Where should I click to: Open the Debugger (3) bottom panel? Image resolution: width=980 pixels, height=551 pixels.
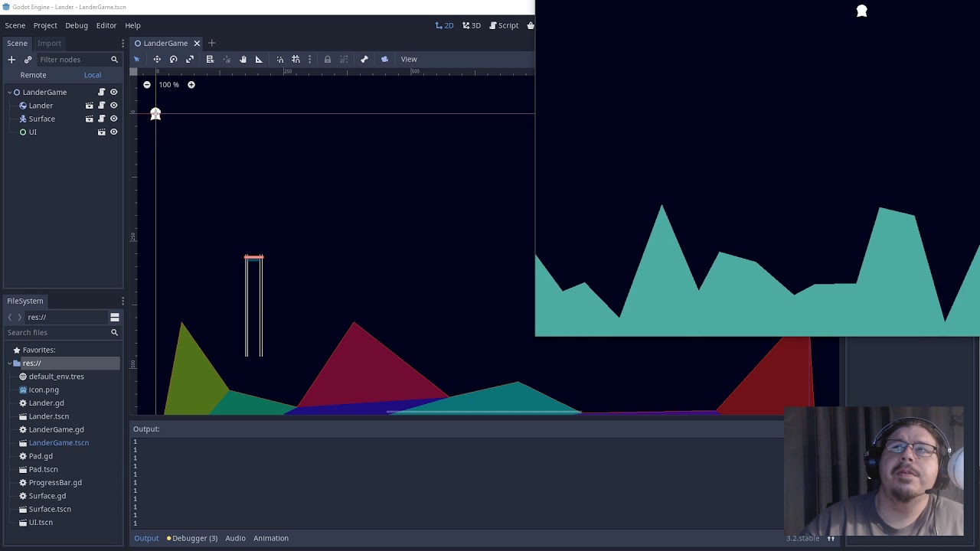pos(192,538)
